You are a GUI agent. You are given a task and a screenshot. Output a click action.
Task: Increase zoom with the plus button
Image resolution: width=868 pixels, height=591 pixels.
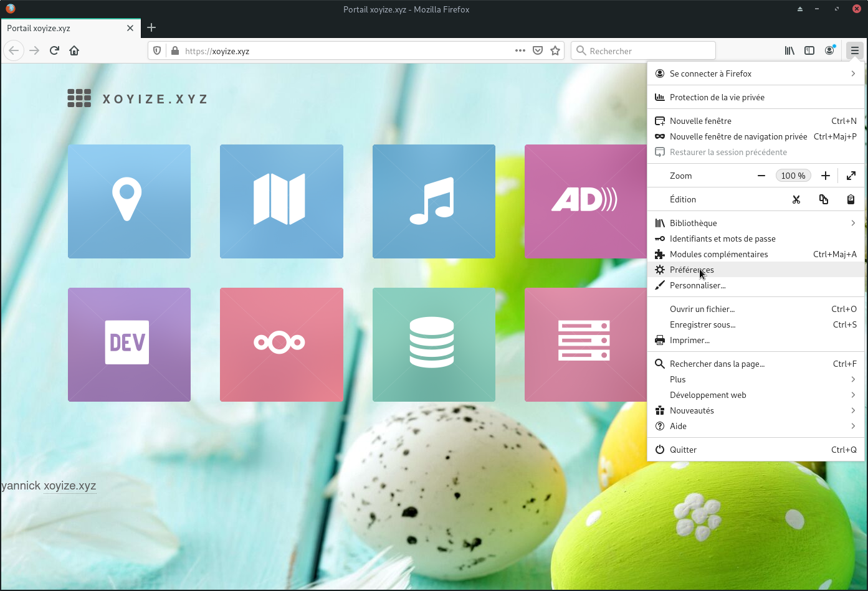pyautogui.click(x=826, y=176)
